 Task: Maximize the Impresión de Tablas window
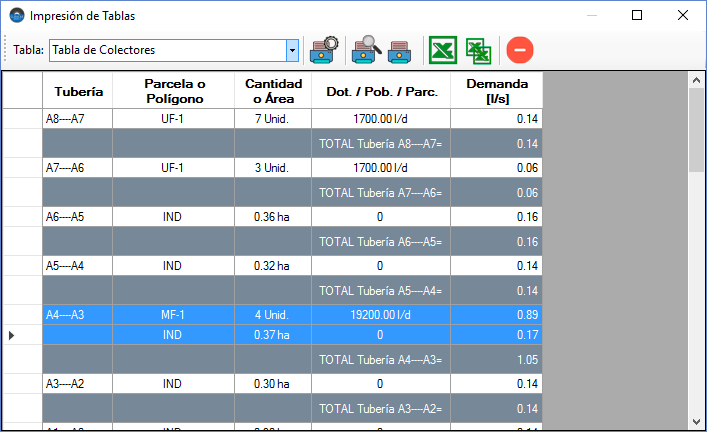click(x=637, y=15)
